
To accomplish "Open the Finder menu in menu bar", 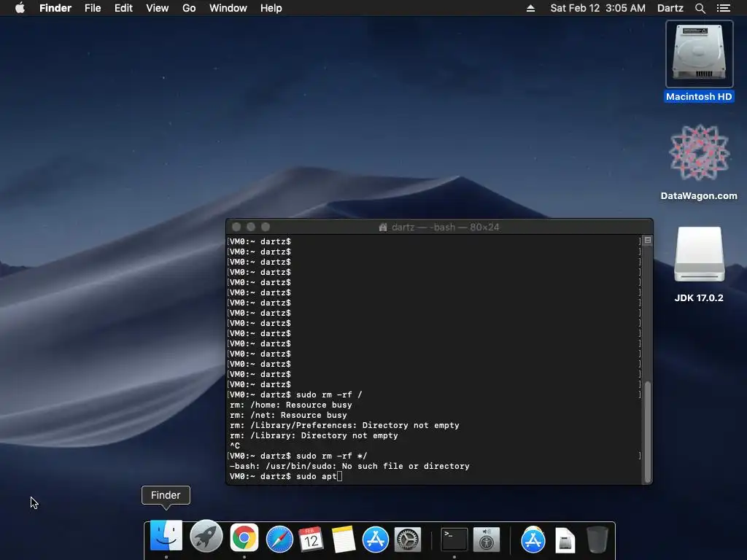I will (x=55, y=8).
